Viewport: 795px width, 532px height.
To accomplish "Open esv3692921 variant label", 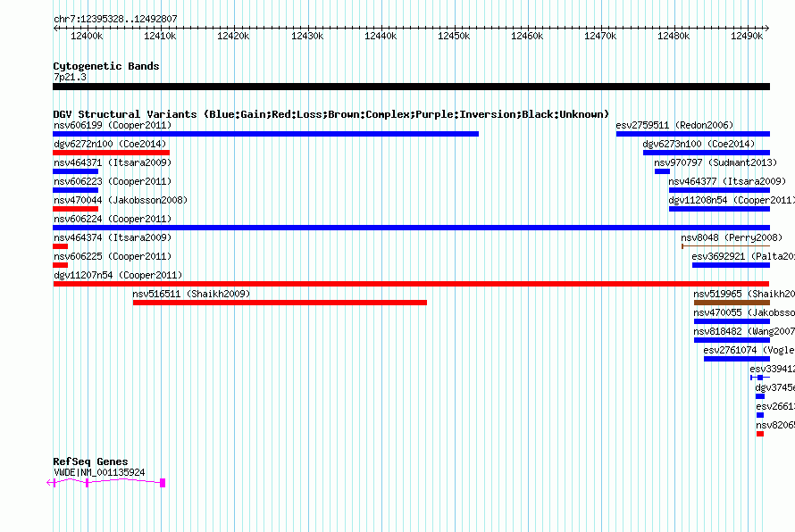I will click(743, 256).
